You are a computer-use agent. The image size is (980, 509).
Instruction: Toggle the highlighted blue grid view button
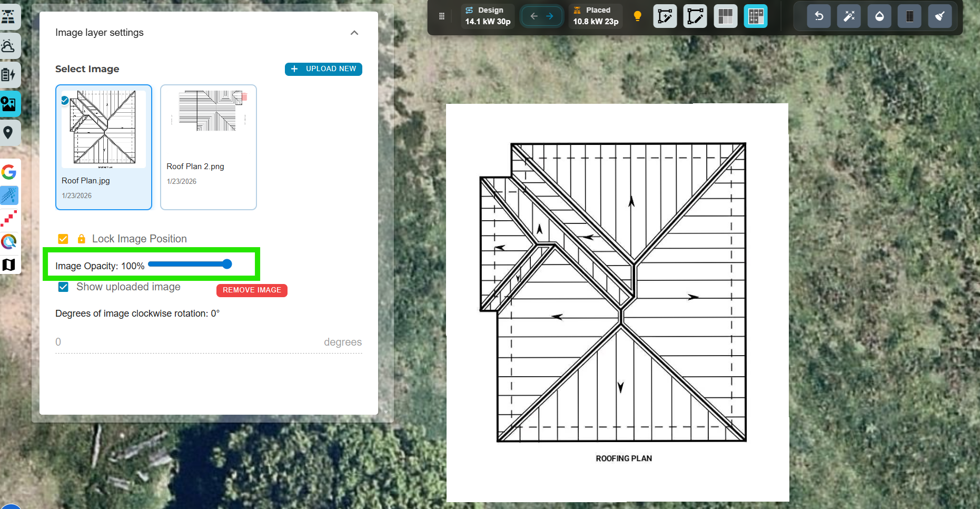tap(755, 16)
